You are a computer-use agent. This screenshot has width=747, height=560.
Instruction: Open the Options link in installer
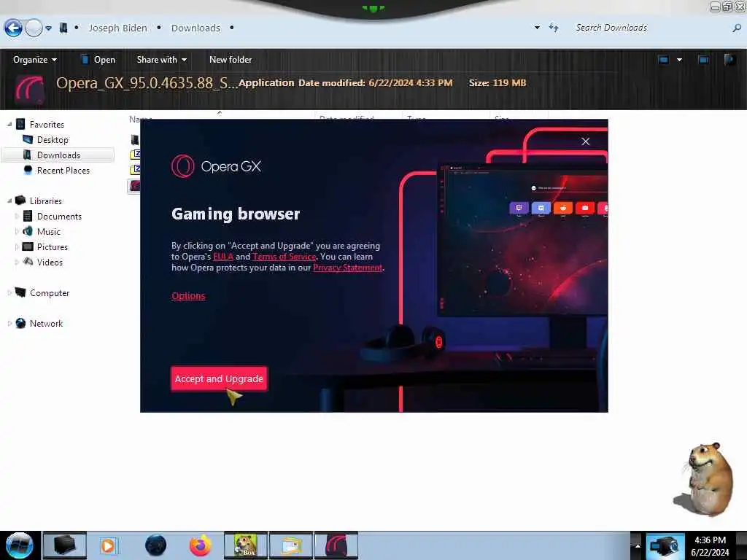[188, 296]
